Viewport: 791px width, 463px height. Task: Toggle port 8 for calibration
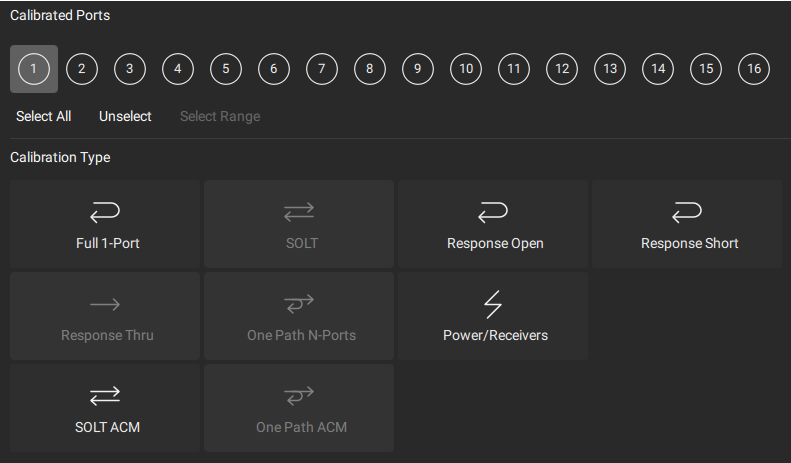coord(370,69)
